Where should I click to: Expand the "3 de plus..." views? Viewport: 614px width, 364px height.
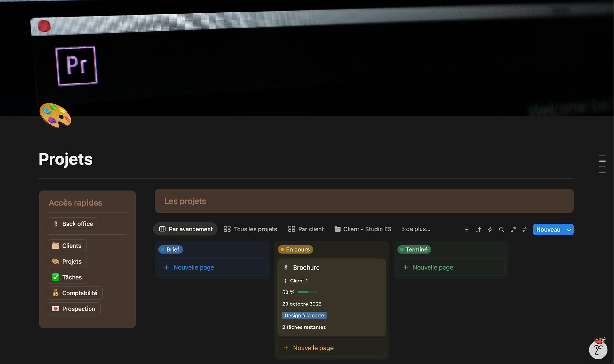pos(415,229)
